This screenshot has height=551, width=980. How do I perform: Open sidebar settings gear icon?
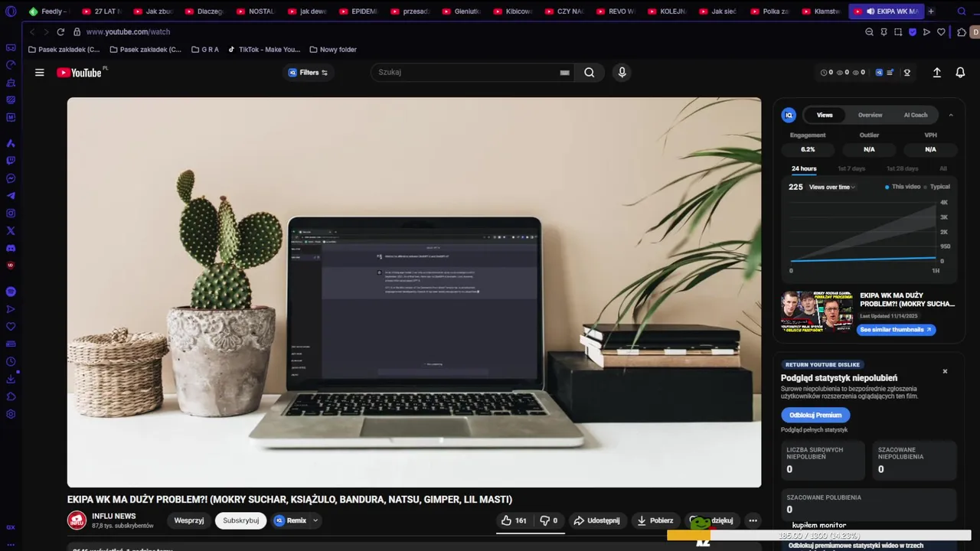click(x=11, y=415)
